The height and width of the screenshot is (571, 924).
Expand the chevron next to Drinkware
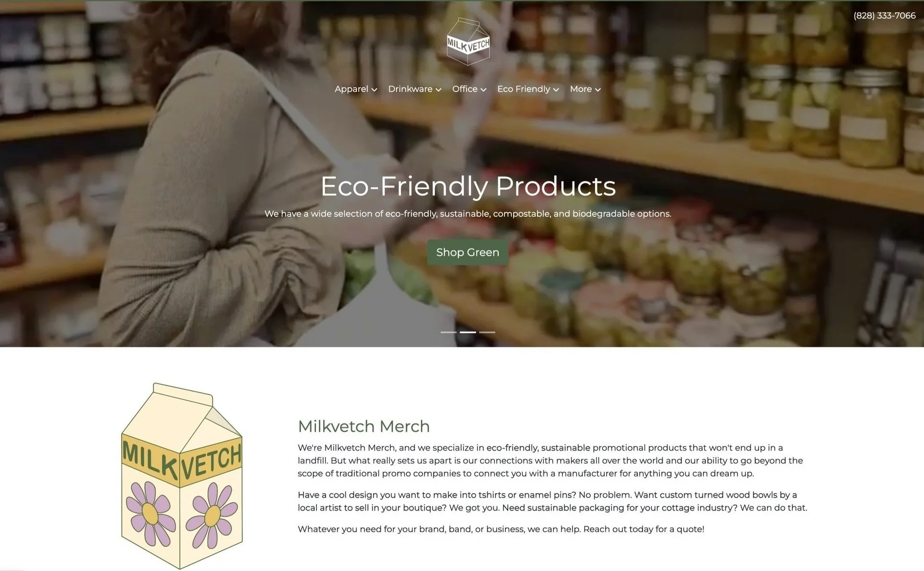438,90
